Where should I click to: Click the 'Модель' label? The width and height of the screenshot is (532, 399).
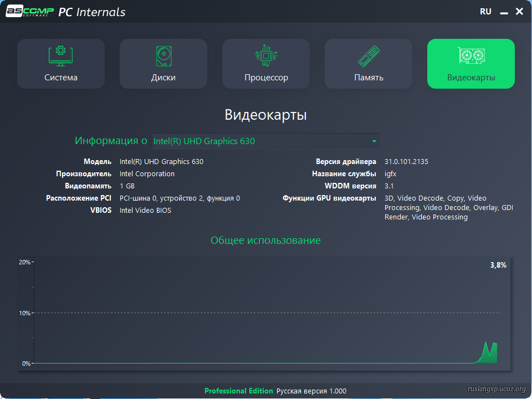[98, 162]
